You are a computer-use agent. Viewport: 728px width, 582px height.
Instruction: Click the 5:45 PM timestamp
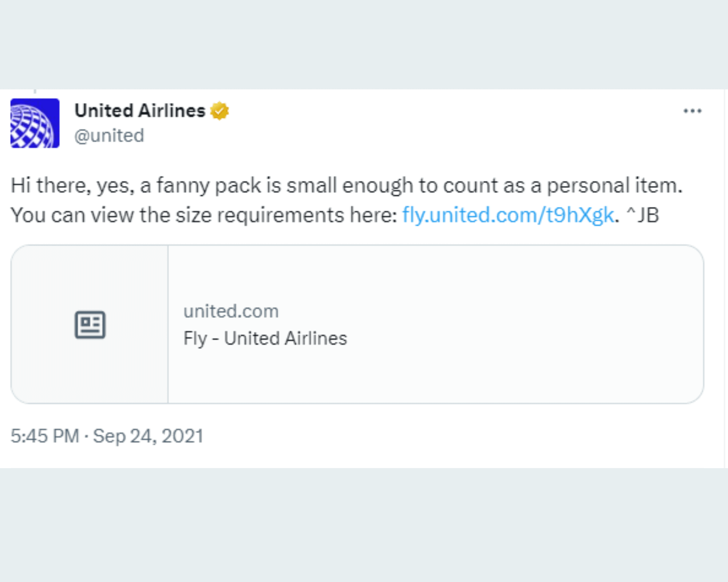[x=45, y=436]
